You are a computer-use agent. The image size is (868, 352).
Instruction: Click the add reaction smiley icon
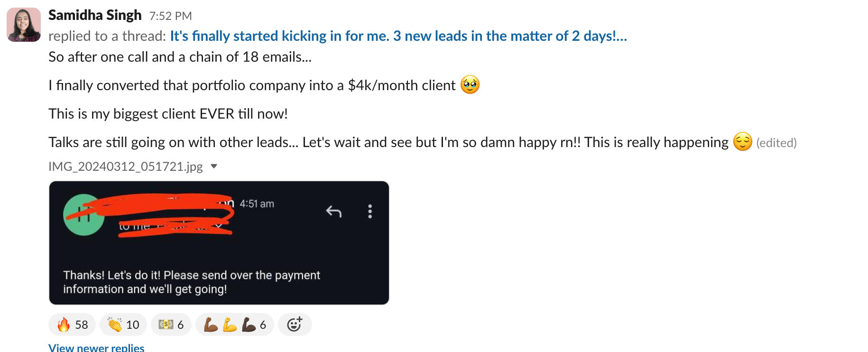tap(295, 325)
